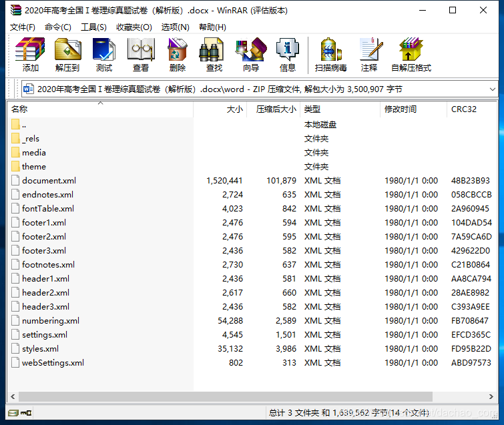The height and width of the screenshot is (425, 504).
Task: Sort by Size (大小) column header
Action: tap(220, 109)
